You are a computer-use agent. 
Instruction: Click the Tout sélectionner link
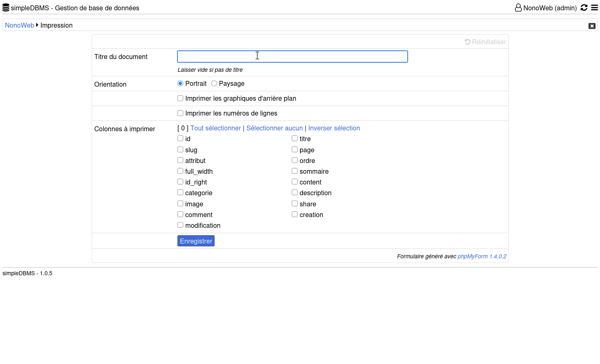point(215,128)
